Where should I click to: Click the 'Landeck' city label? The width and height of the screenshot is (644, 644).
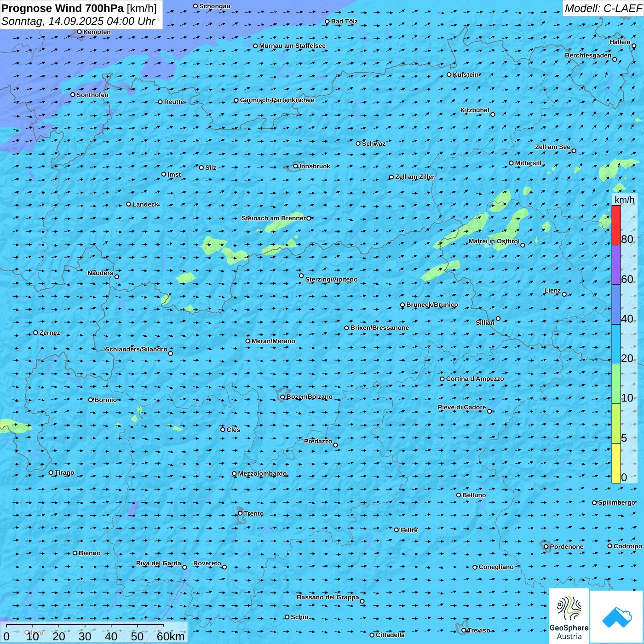tap(145, 204)
